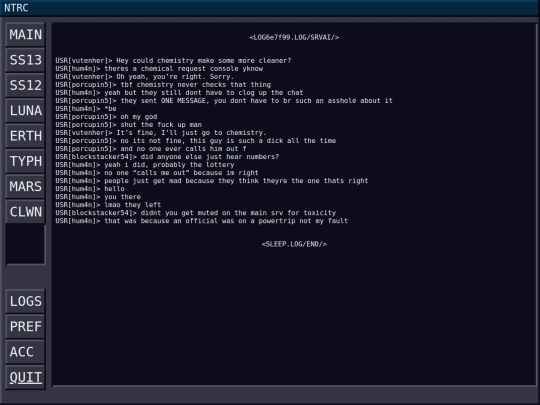Screen dimensions: 540x405
Task: Select the TYPH channel button
Action: point(25,161)
